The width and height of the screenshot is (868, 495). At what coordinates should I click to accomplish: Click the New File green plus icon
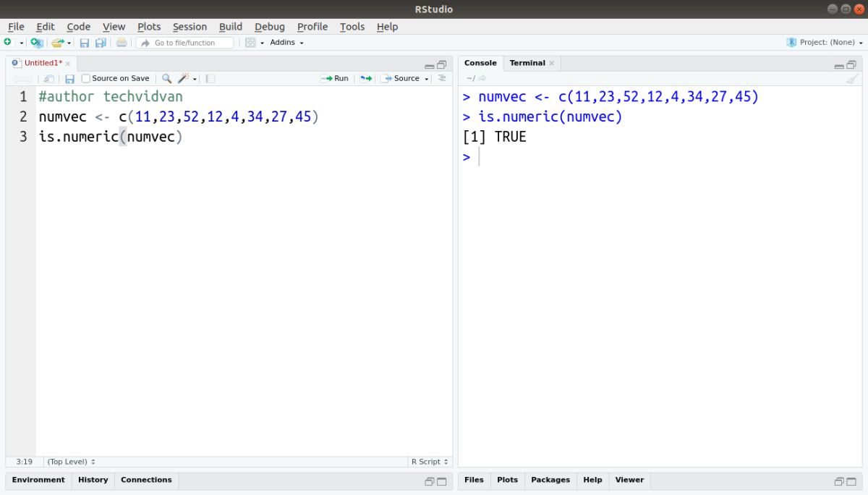pos(8,43)
